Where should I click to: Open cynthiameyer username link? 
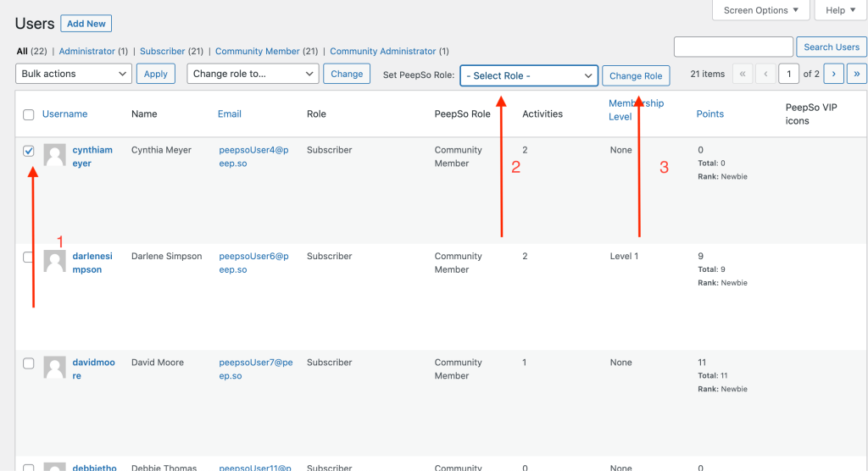point(92,157)
